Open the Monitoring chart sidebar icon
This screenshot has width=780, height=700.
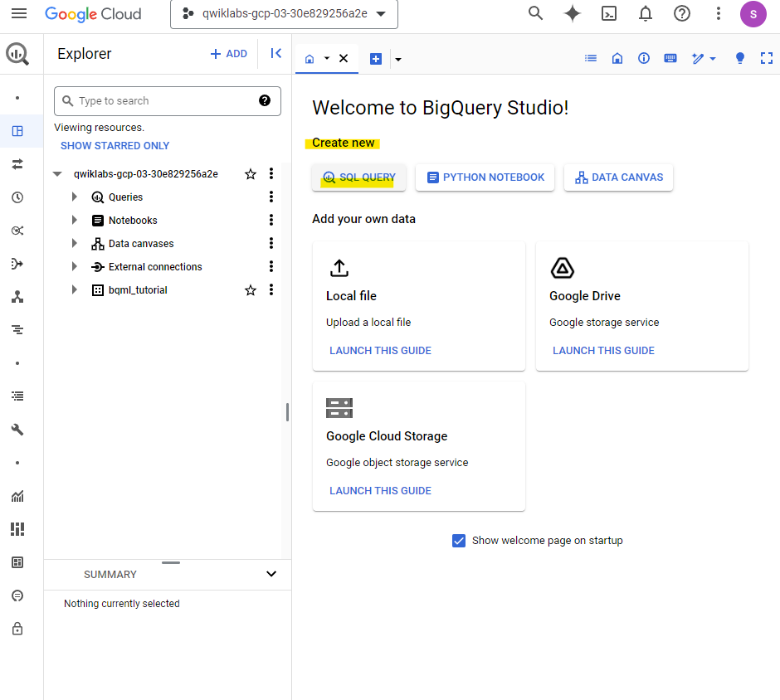pos(17,496)
